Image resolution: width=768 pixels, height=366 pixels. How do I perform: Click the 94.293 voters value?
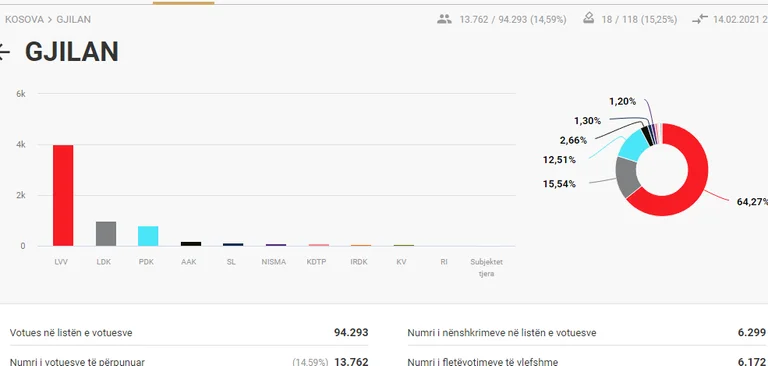pos(351,333)
